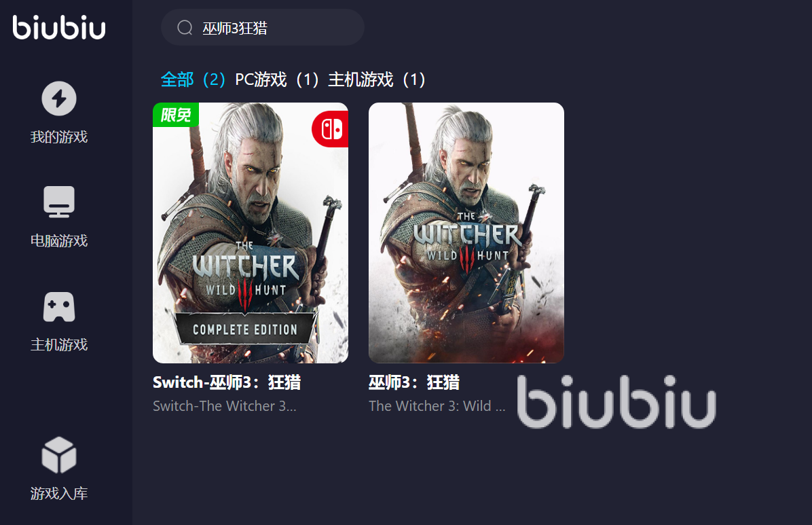Screen dimensions: 812x525
Task: Click the Nintendo Switch badge icon
Action: [x=331, y=129]
